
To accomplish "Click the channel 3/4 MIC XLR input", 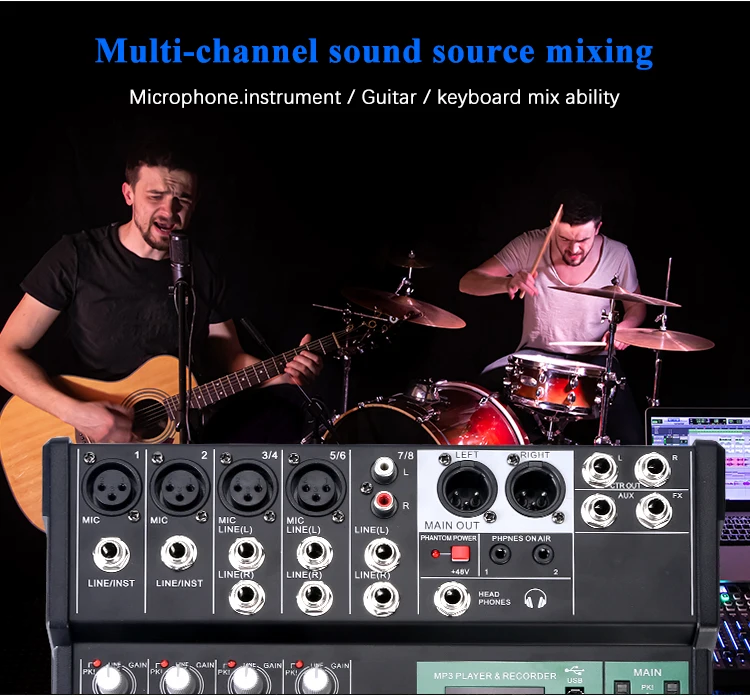I will [248, 487].
